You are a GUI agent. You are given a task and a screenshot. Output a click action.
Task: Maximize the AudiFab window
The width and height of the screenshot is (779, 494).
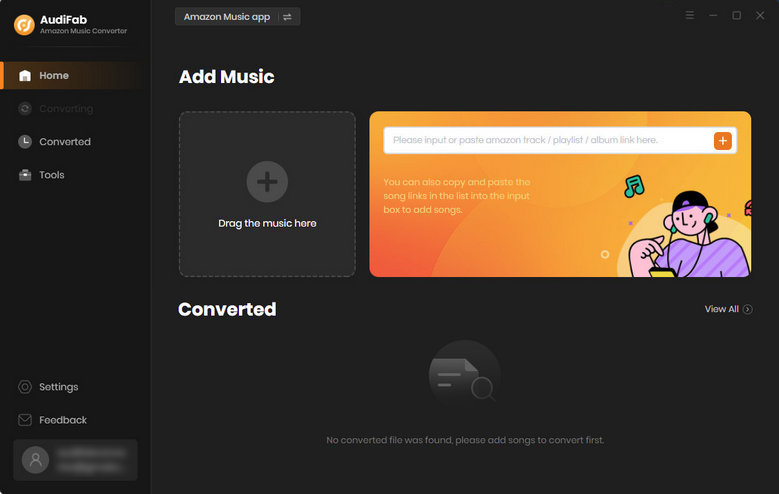736,15
